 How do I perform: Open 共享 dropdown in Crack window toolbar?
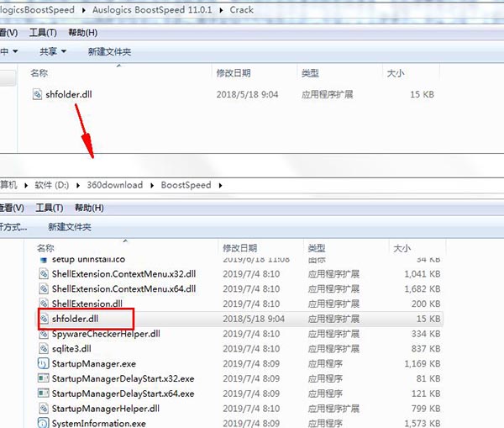pos(53,51)
